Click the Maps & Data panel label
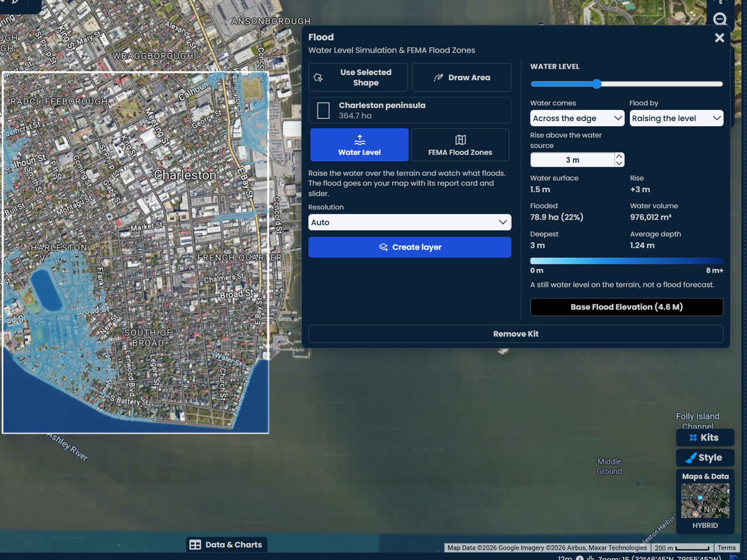747x560 pixels. pos(705,477)
